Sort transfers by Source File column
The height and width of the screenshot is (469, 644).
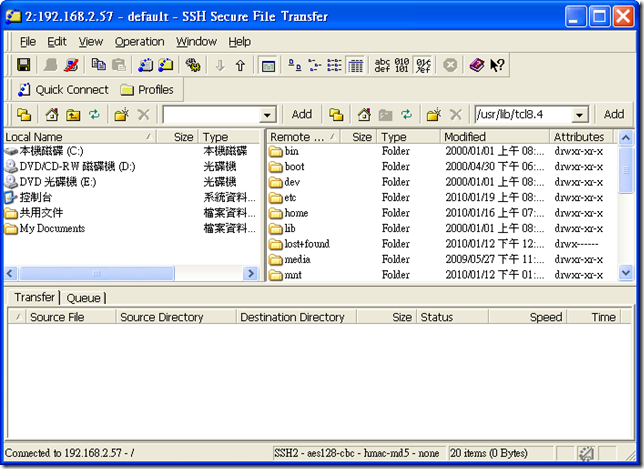70,317
